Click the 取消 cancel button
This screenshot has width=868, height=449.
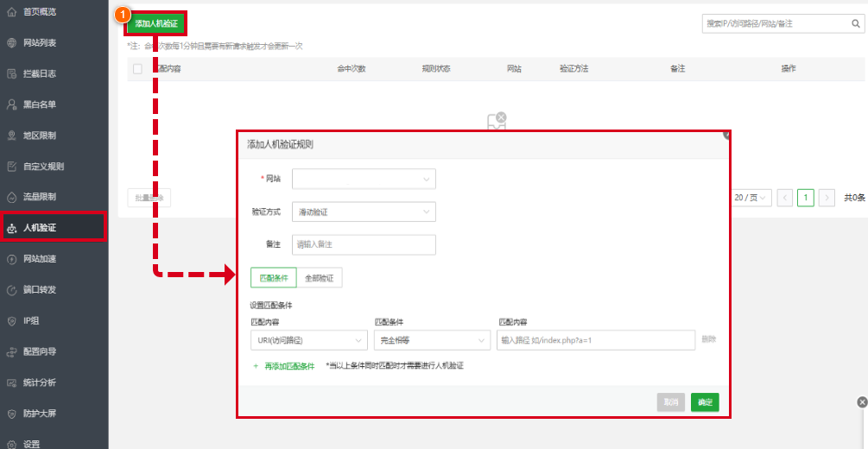pos(671,402)
